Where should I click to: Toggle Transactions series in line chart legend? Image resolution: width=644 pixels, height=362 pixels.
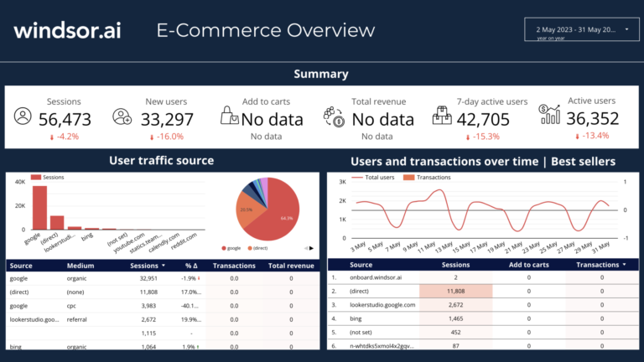[427, 178]
